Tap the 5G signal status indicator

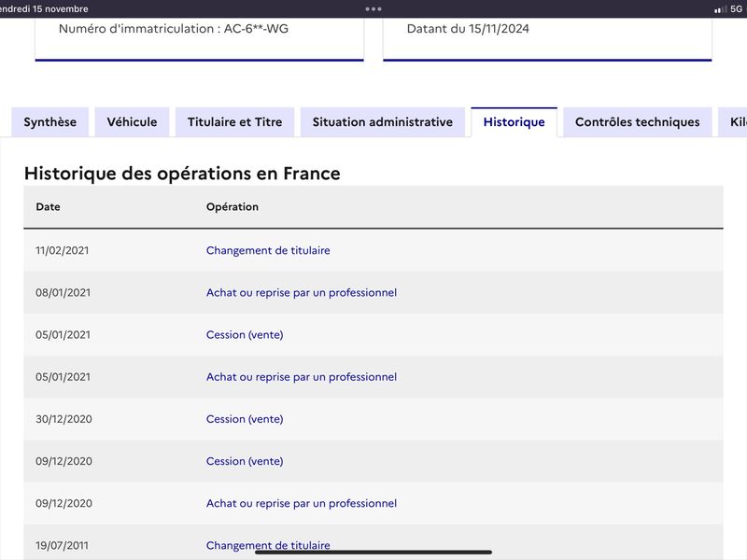point(736,8)
